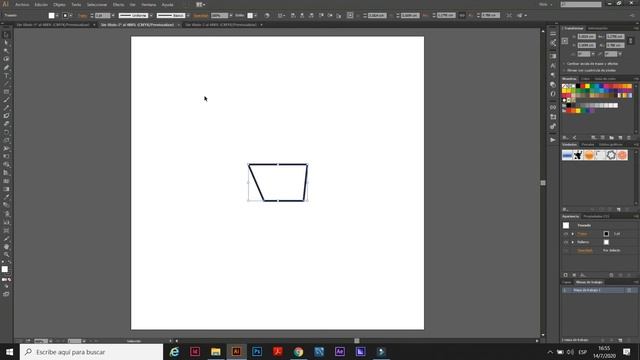
Task: Open Photoshop from the taskbar
Action: point(257,351)
